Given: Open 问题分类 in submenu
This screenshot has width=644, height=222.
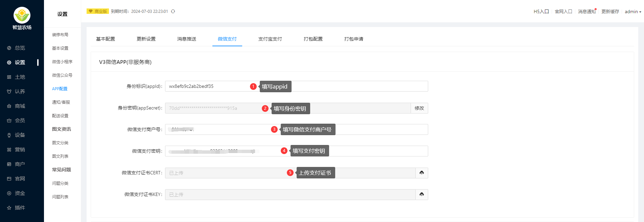Looking at the screenshot, I should coord(60,183).
